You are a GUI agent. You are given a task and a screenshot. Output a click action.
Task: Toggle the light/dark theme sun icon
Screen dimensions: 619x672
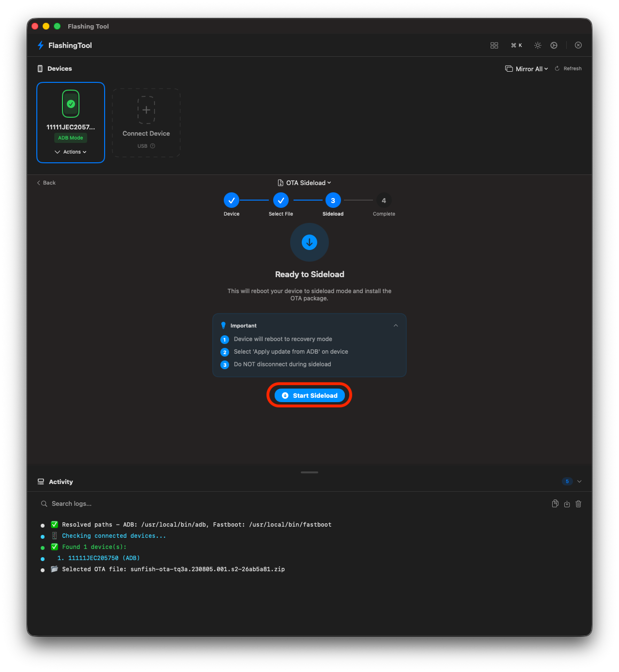pos(538,45)
